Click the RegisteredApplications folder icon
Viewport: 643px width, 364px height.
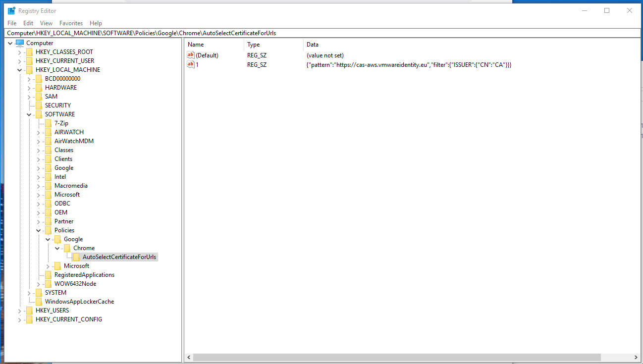tap(48, 275)
